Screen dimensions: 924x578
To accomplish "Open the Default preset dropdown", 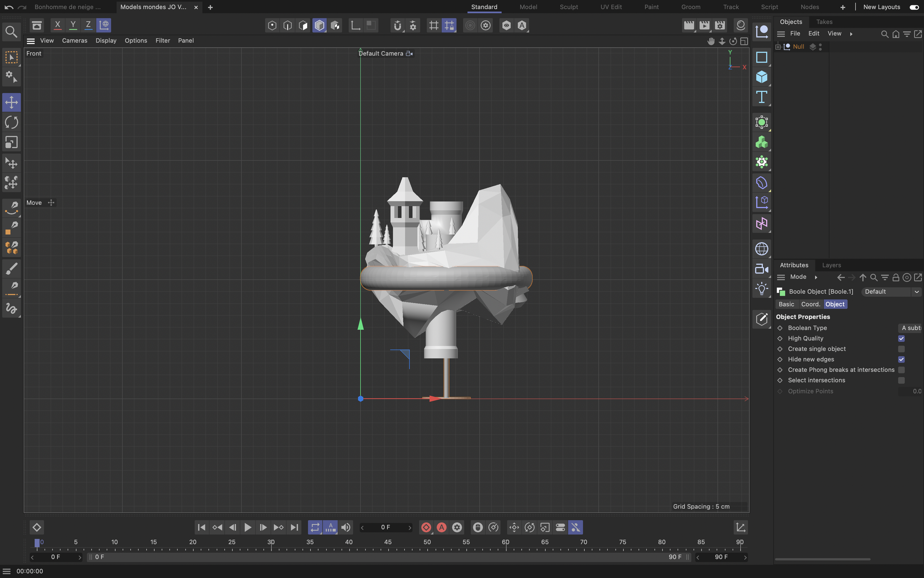I will tap(891, 292).
